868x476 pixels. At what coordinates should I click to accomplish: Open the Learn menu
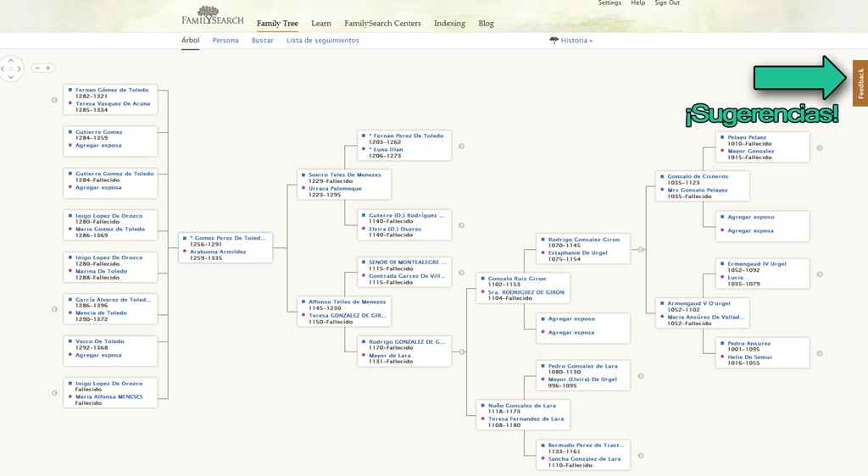tap(321, 23)
